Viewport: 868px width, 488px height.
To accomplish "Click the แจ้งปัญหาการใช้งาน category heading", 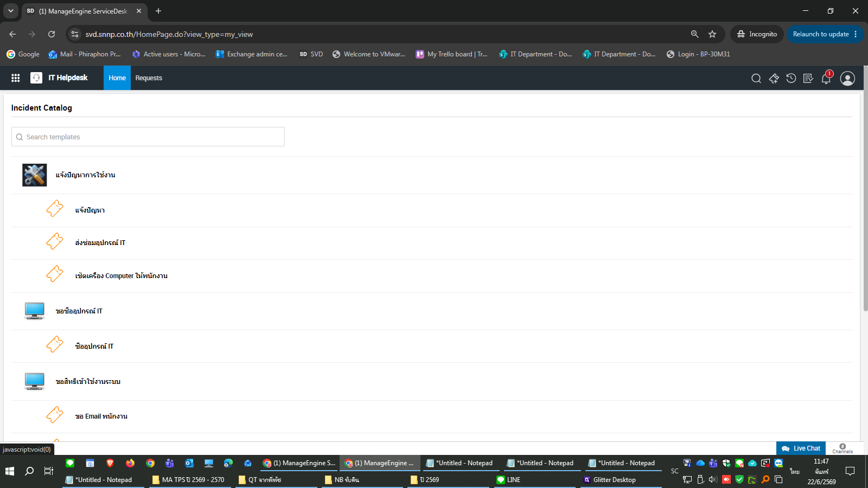I will click(x=86, y=175).
